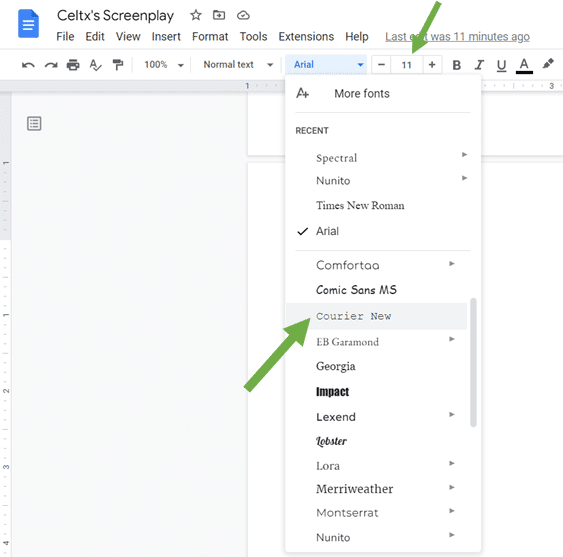Rename the Celtx's Screenplay title

point(115,15)
